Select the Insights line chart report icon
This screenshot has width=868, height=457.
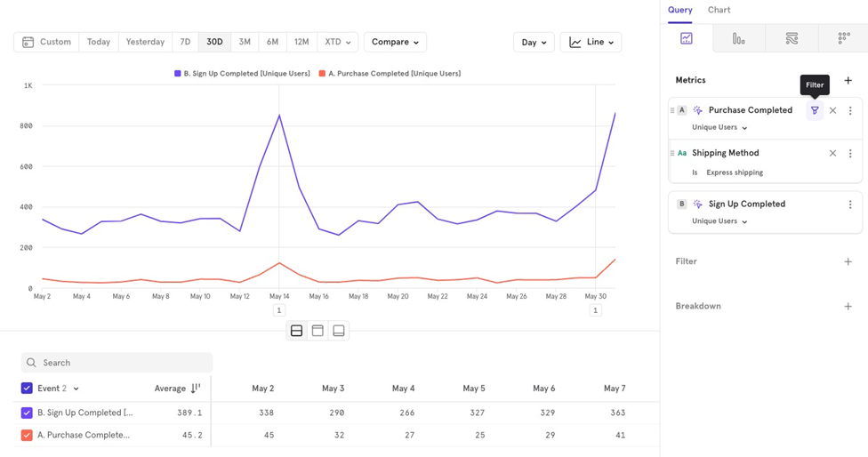(687, 38)
